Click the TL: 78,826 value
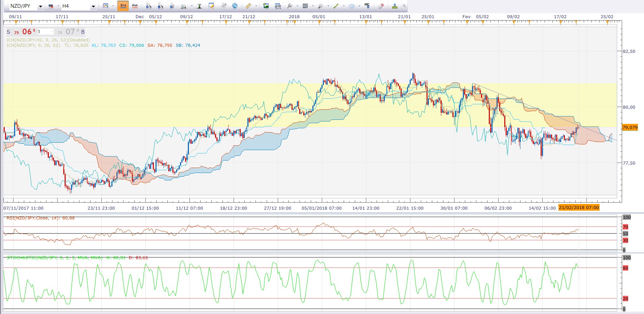644x314 pixels. coord(76,45)
